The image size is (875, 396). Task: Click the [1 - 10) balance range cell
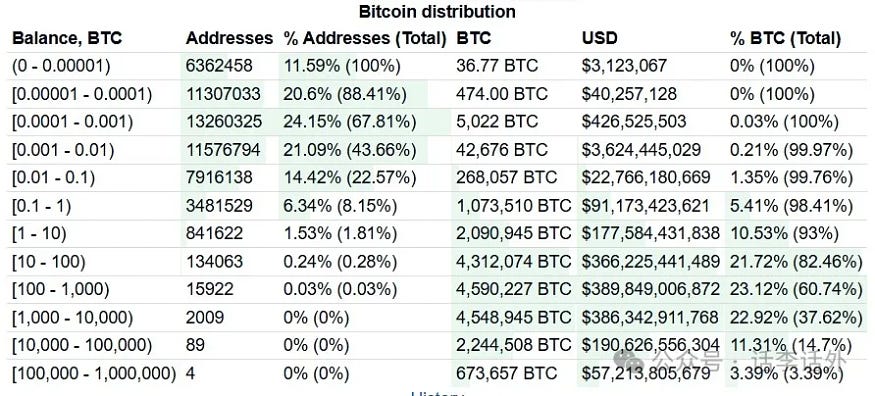[39, 233]
